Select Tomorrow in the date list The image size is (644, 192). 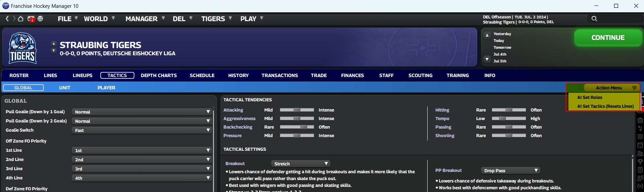coord(502,47)
